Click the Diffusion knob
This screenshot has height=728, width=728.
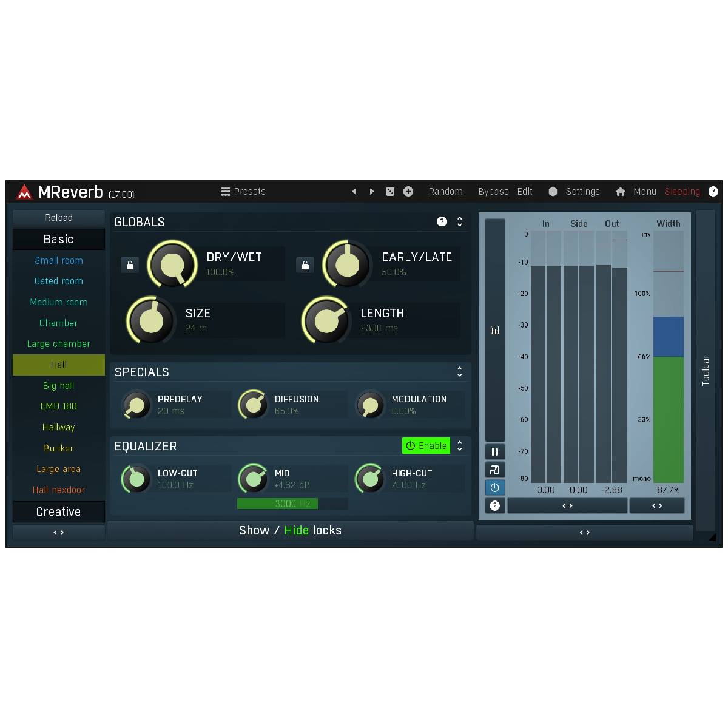[253, 405]
